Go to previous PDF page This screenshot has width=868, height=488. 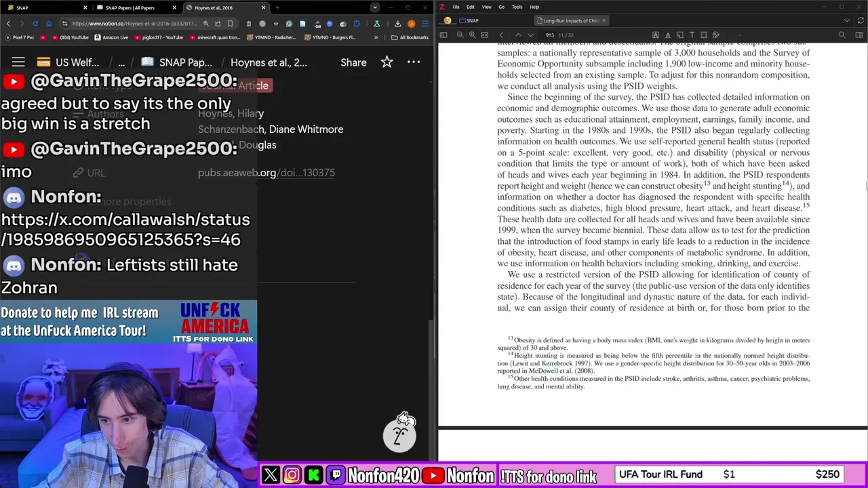(518, 35)
